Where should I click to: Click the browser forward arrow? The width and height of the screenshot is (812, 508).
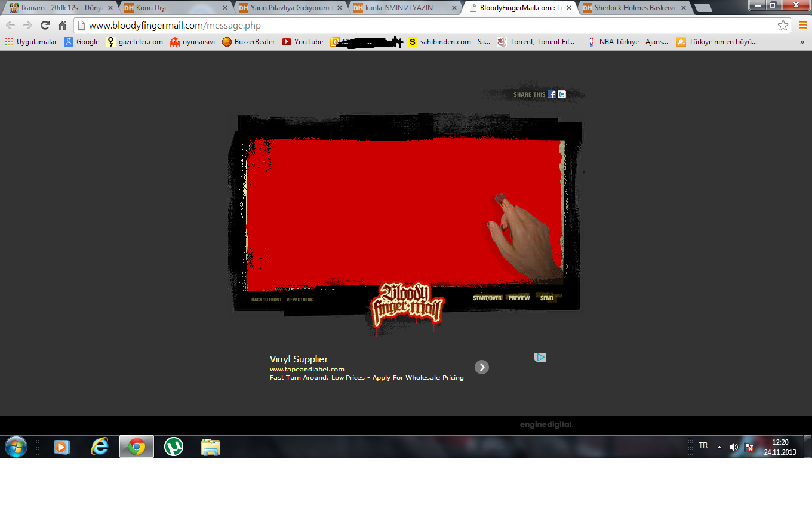27,26
